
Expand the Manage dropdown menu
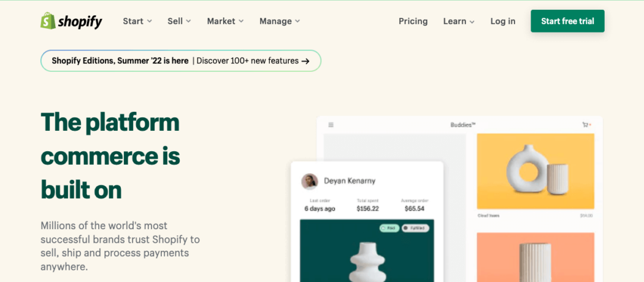[280, 21]
